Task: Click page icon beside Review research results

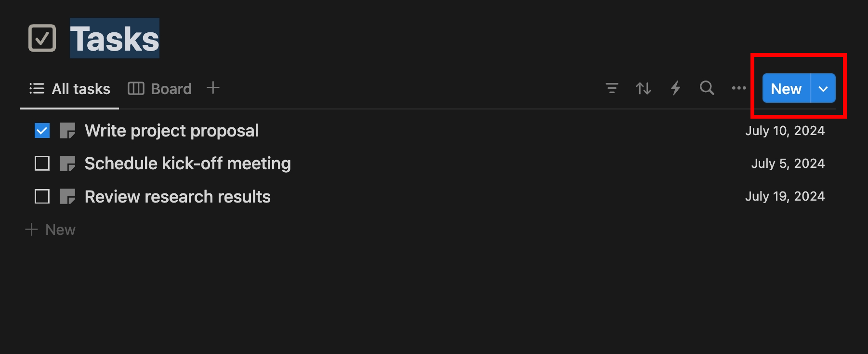Action: click(x=67, y=197)
